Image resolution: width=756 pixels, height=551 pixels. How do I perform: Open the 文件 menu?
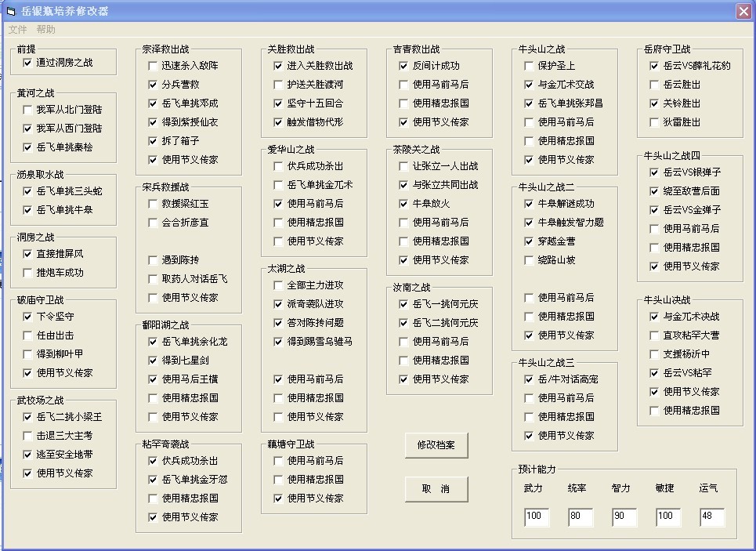[x=17, y=30]
